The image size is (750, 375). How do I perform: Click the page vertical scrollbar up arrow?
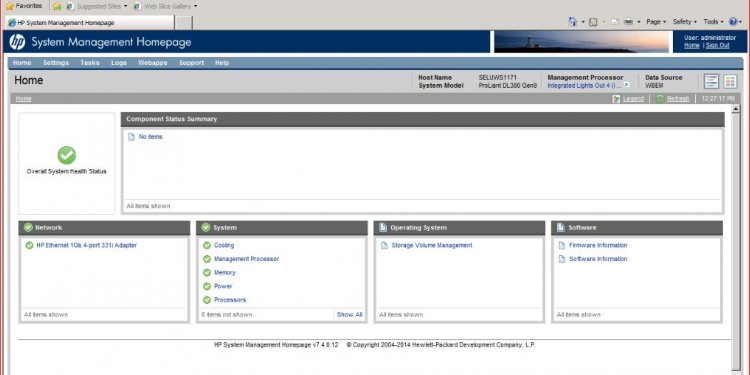point(736,109)
